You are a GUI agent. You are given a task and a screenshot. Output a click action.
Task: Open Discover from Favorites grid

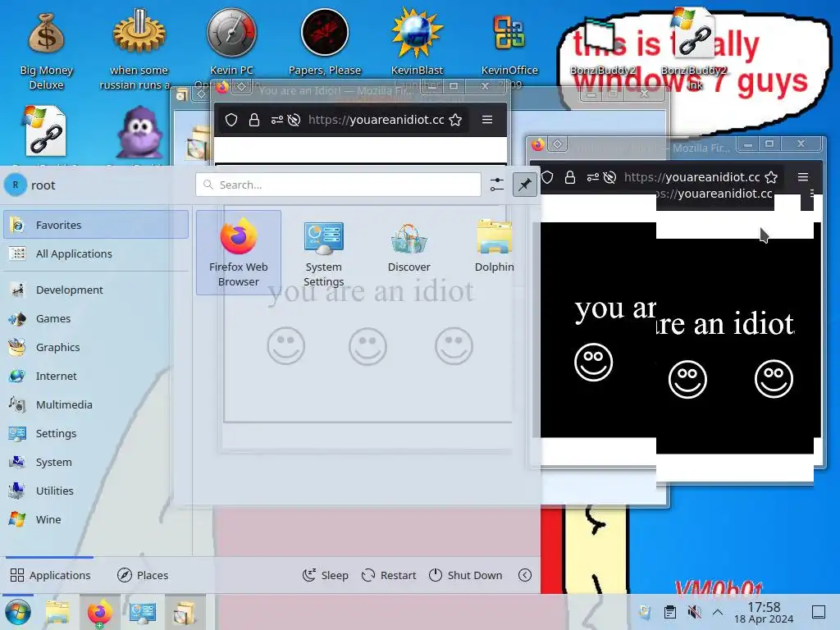(409, 248)
